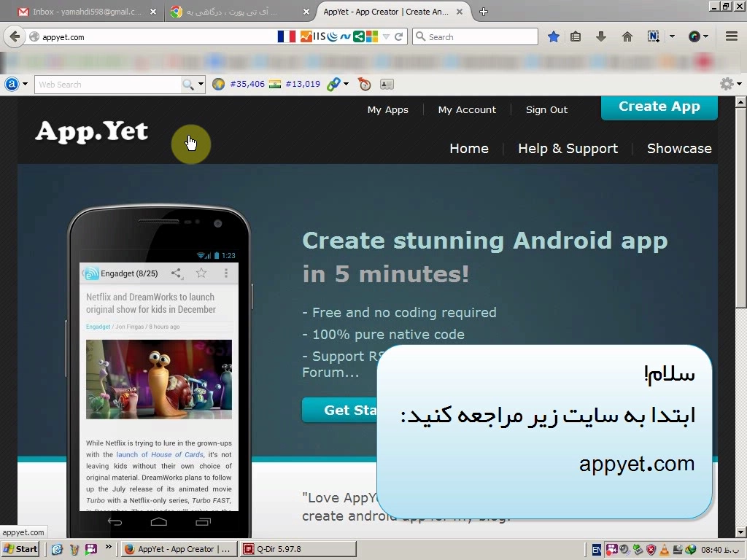Viewport: 747px width, 560px height.
Task: Expand the color wheel extension dropdown arrow
Action: click(x=705, y=36)
